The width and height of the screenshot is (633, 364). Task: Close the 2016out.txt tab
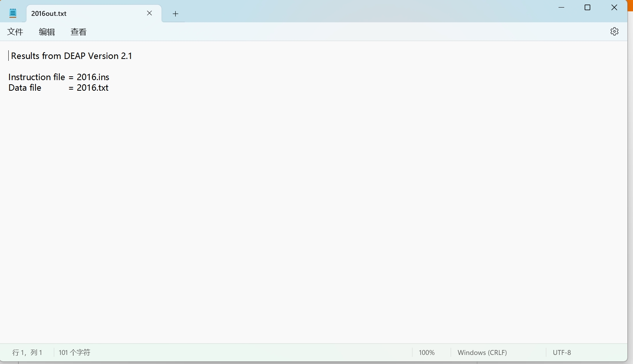tap(150, 13)
